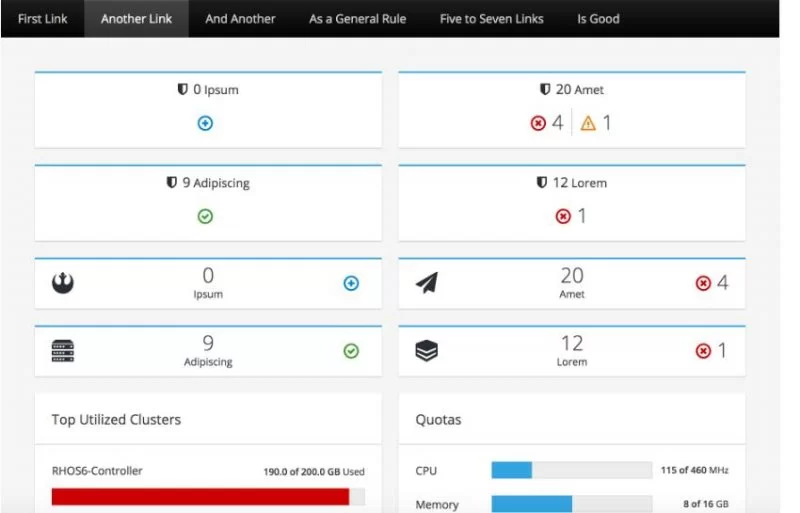This screenshot has height=513, width=800.
Task: Click the green check icon in Adipiscing row
Action: pyautogui.click(x=351, y=351)
